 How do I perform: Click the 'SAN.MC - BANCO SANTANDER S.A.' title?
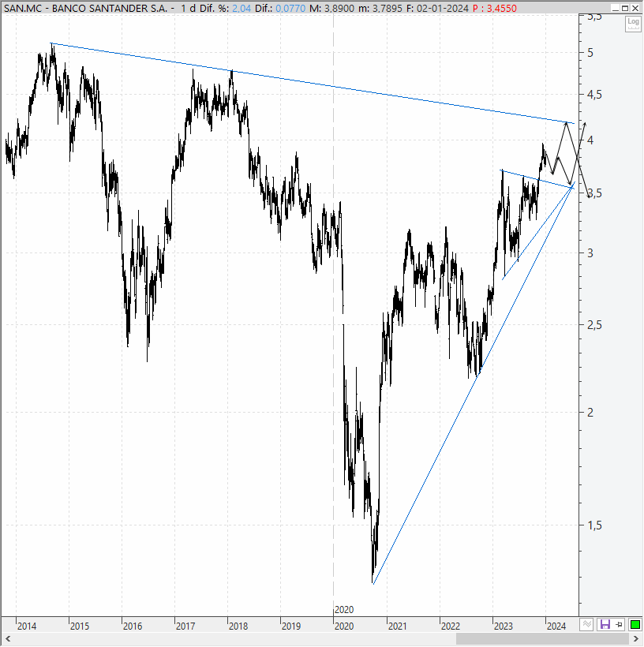tap(85, 8)
